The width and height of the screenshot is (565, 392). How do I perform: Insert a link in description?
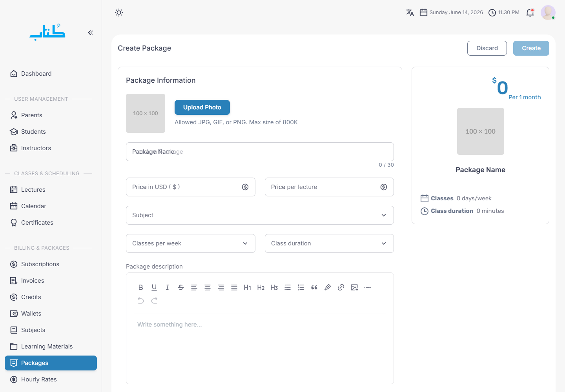[341, 287]
